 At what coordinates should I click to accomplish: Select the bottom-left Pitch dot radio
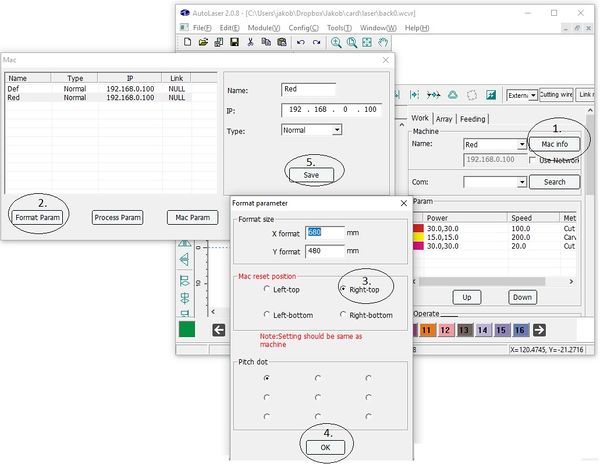point(267,416)
